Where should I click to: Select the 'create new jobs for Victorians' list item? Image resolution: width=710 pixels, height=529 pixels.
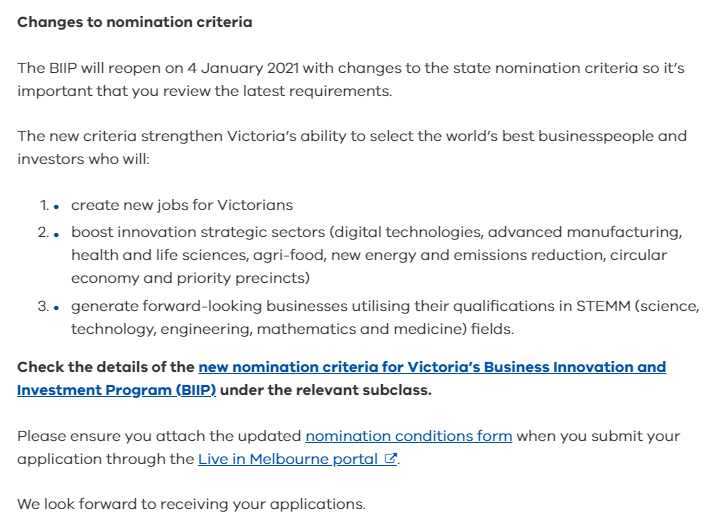181,205
